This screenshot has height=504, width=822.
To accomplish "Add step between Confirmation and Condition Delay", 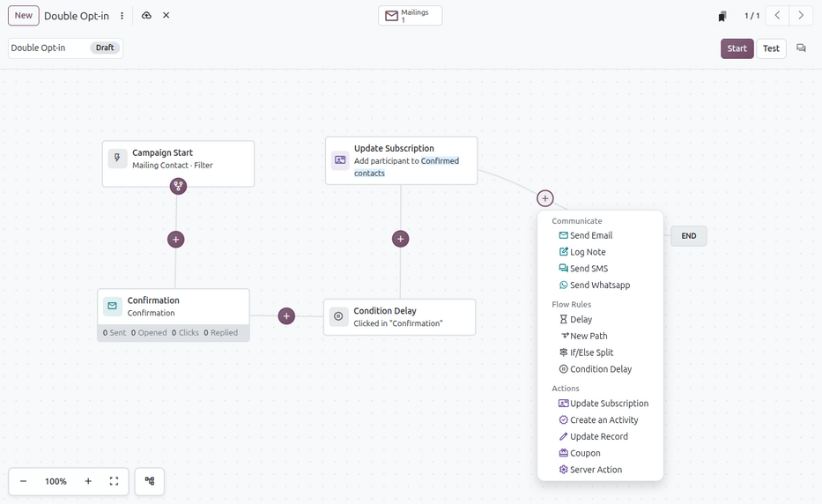I will [x=286, y=316].
